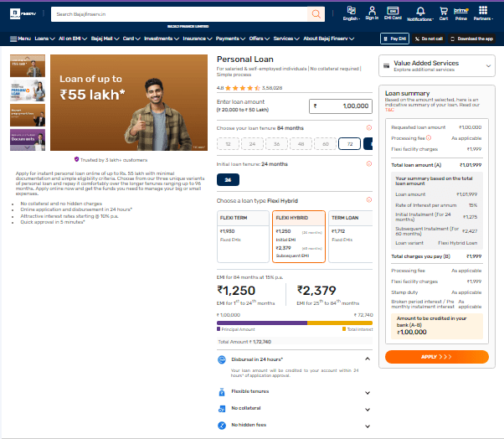This screenshot has width=504, height=439.
Task: Expand Value Added Services panel
Action: pos(488,65)
